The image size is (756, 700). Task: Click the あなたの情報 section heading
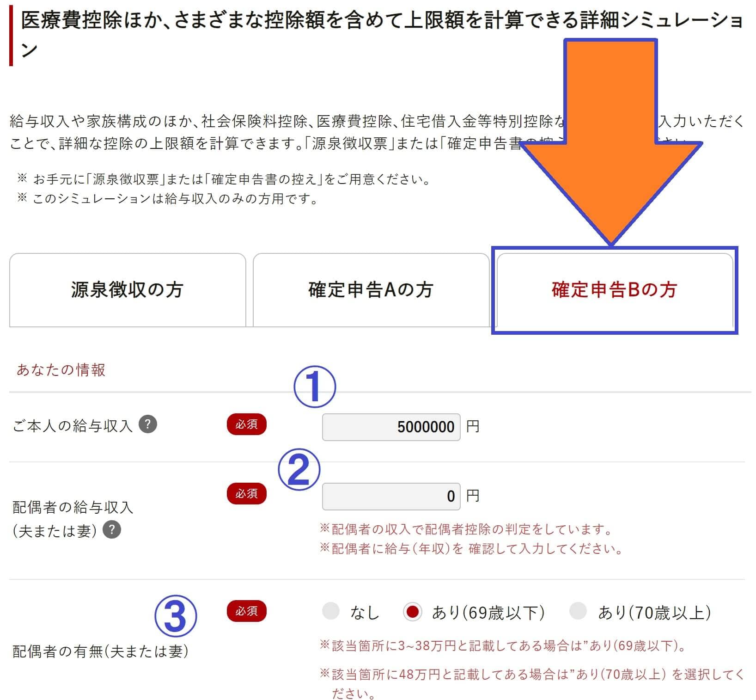[x=61, y=370]
